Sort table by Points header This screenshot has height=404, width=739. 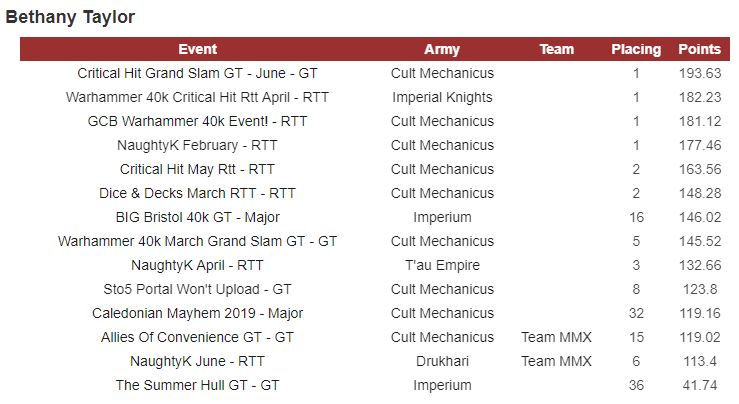click(699, 49)
